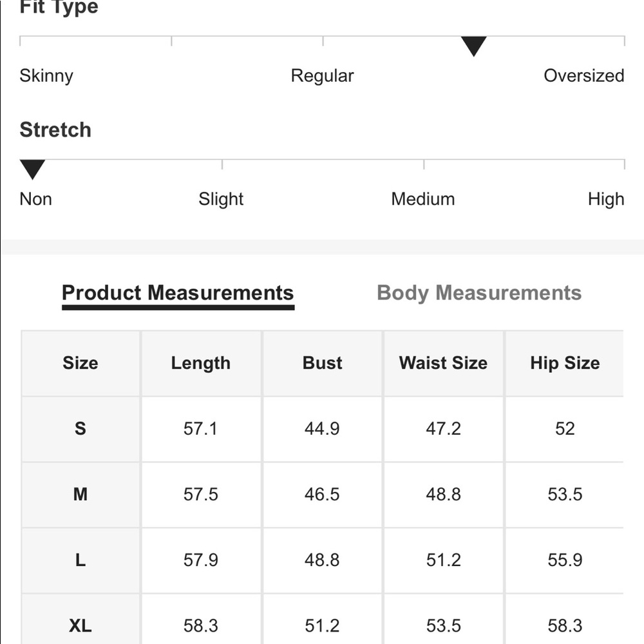Select the XL size row
The height and width of the screenshot is (644, 644).
80,625
